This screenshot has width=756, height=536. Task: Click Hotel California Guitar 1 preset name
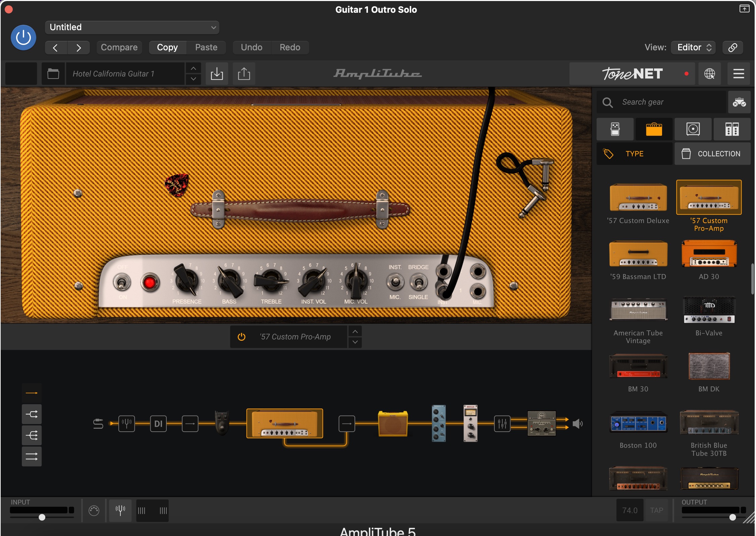click(x=125, y=73)
